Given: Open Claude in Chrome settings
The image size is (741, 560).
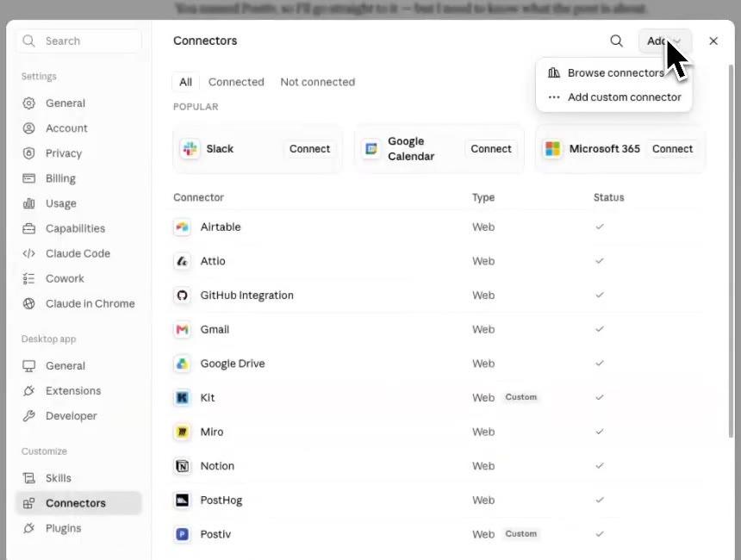Looking at the screenshot, I should (x=79, y=303).
